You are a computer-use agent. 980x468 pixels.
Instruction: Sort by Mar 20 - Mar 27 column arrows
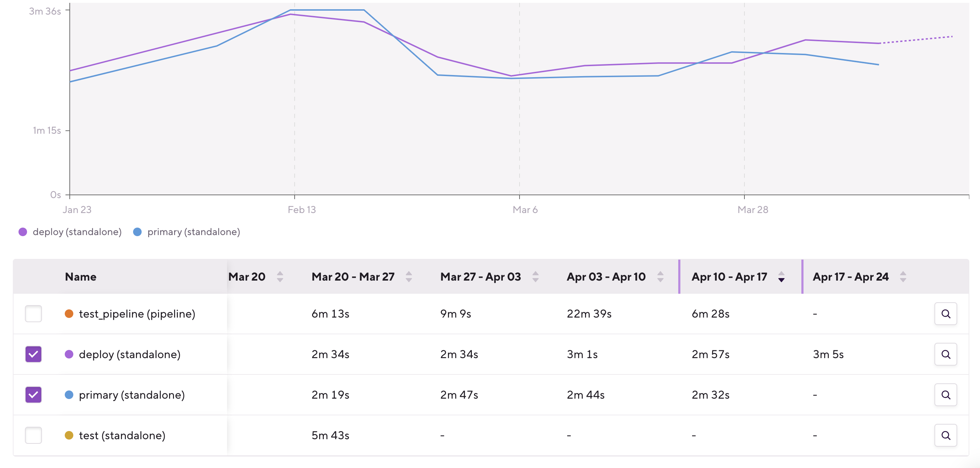click(409, 277)
